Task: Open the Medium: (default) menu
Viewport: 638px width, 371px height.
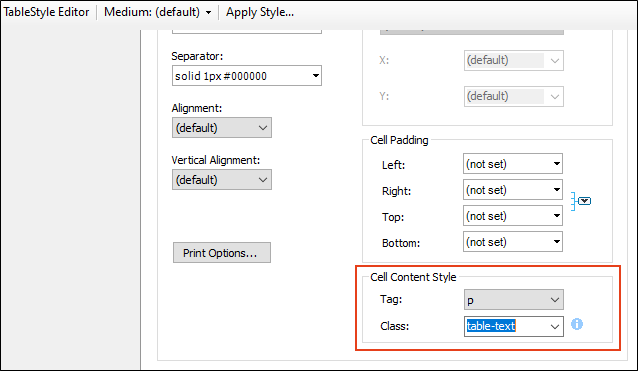Action: tap(157, 12)
